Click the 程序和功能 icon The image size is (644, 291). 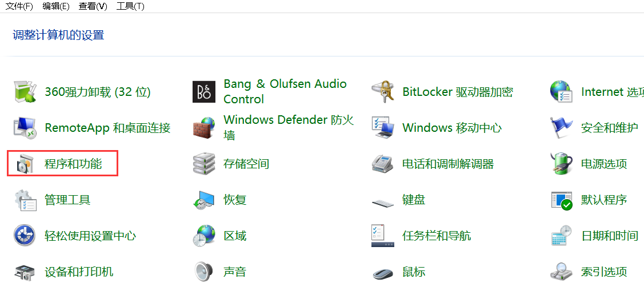tap(25, 164)
